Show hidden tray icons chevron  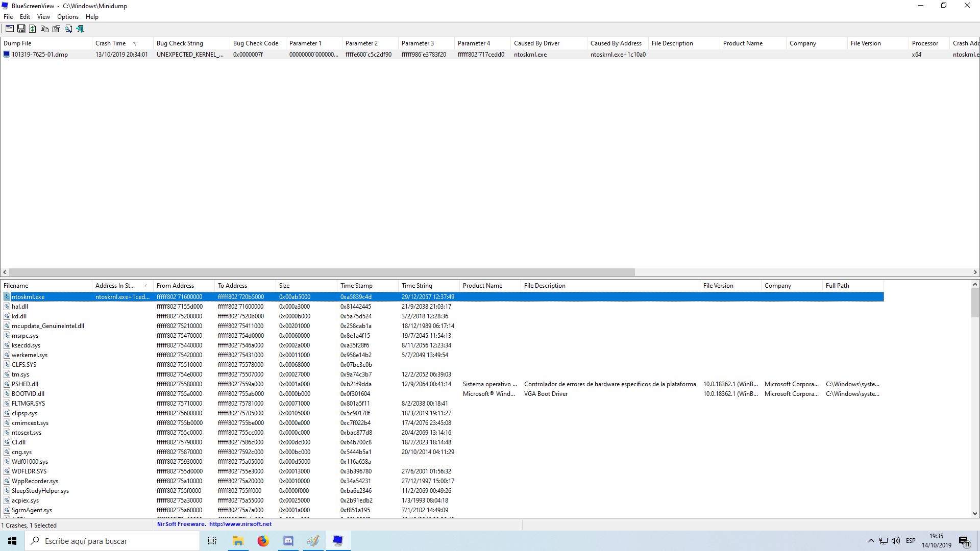[871, 541]
